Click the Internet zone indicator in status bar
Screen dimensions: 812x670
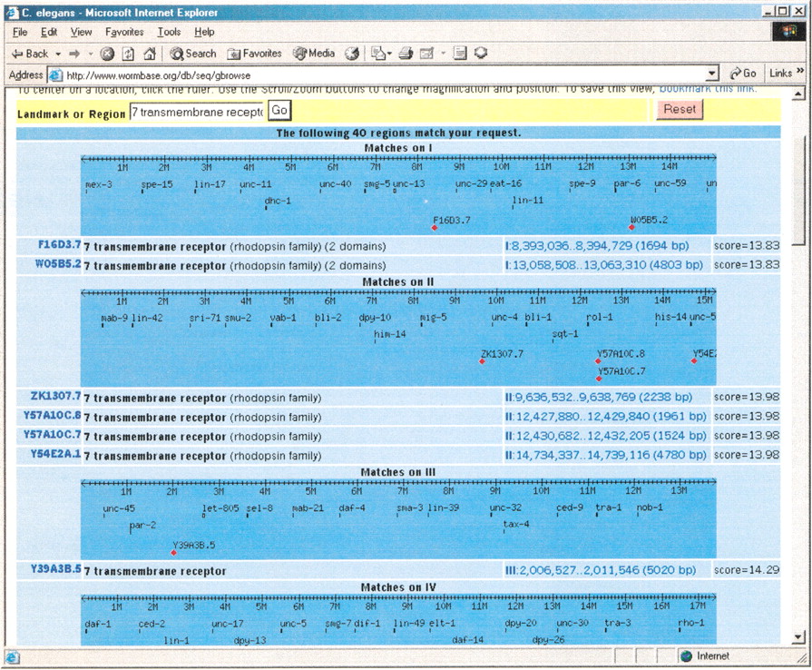click(x=705, y=656)
